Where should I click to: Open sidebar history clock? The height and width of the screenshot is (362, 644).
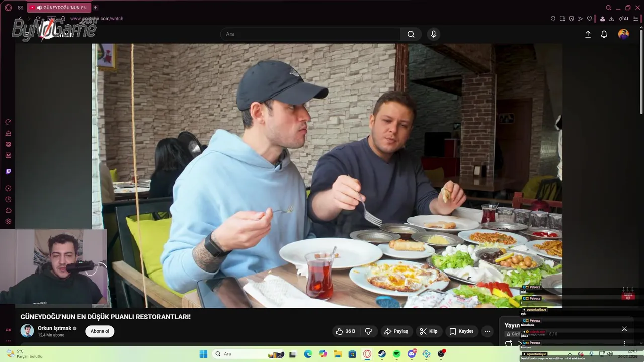coord(8,199)
